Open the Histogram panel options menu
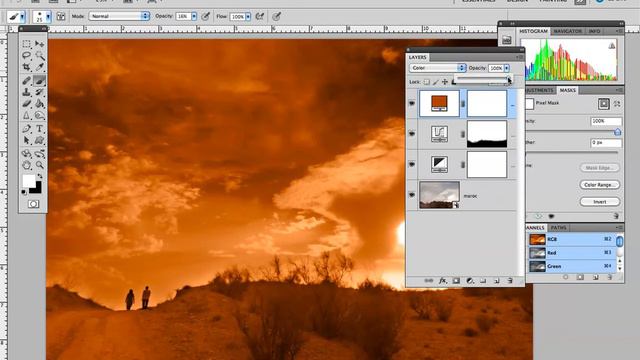The image size is (640, 360). click(619, 31)
